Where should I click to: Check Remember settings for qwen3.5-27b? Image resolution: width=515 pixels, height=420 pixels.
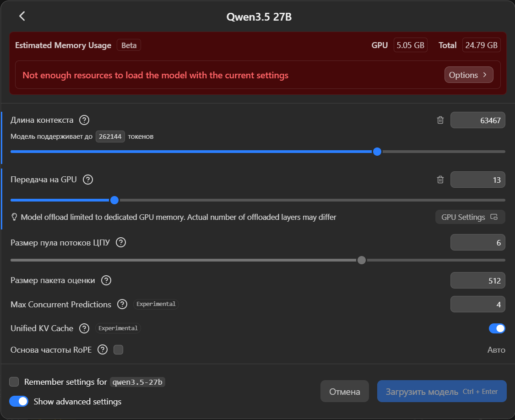14,382
